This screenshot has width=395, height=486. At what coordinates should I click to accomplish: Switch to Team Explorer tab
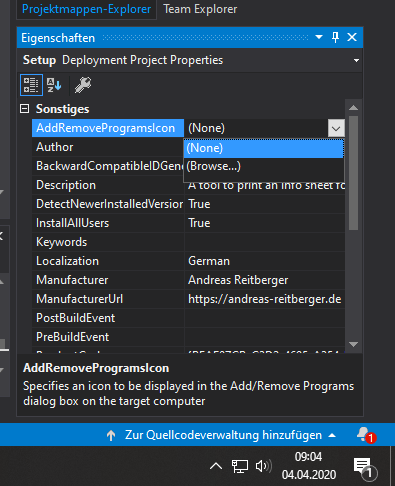[200, 9]
